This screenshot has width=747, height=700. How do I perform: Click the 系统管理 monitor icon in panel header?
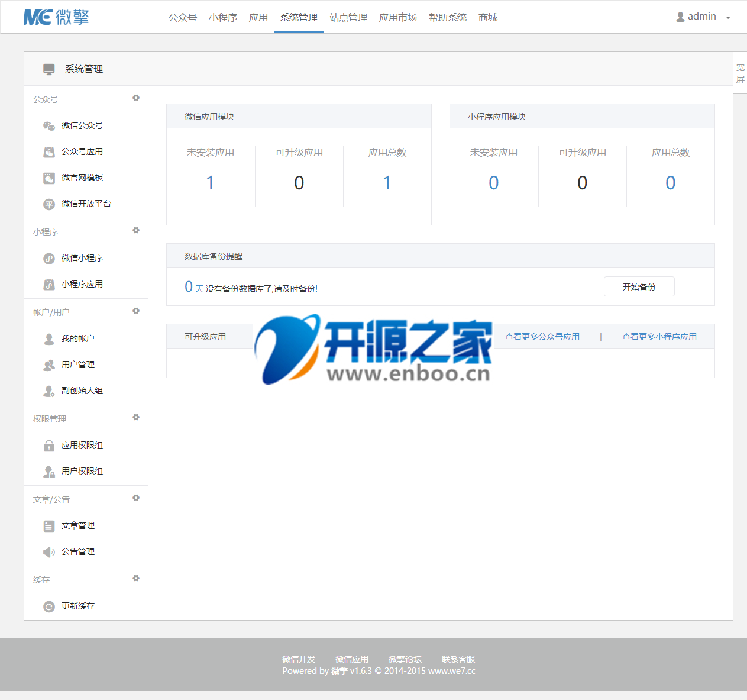pos(49,69)
